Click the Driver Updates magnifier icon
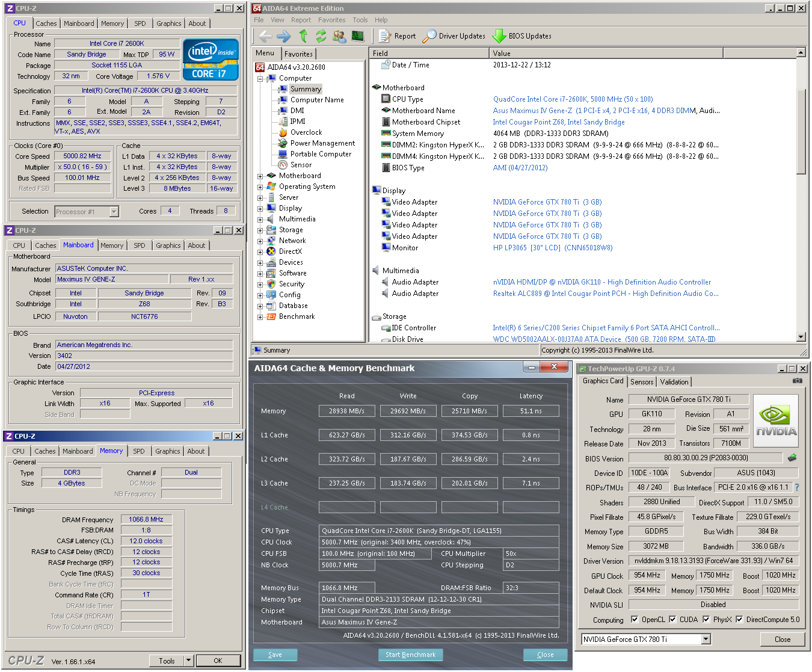 [429, 36]
